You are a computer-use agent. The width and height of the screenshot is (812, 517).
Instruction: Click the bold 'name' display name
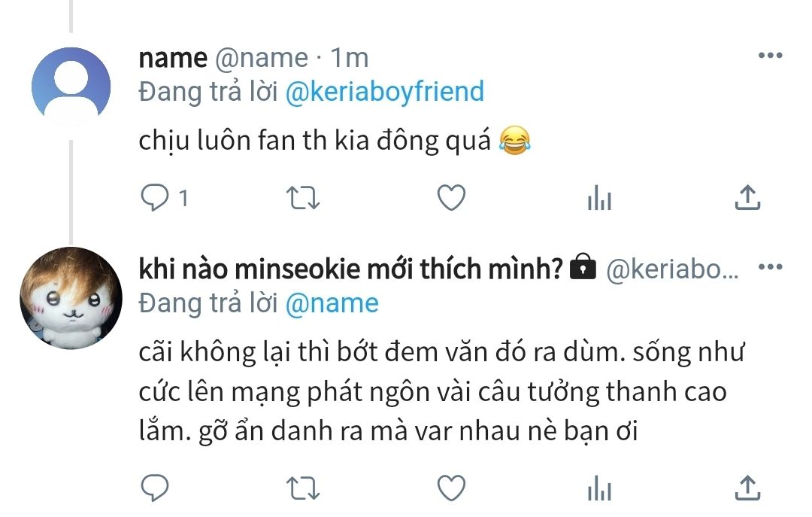coord(172,58)
